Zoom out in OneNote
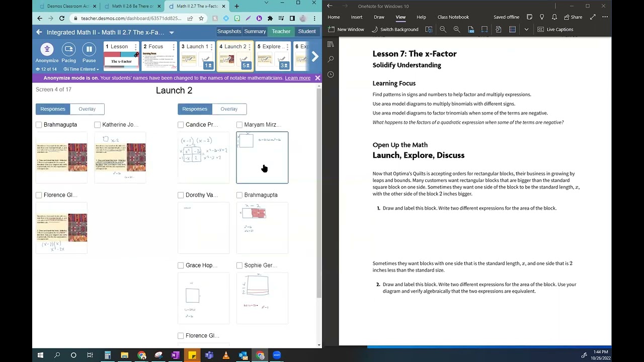 (443, 29)
